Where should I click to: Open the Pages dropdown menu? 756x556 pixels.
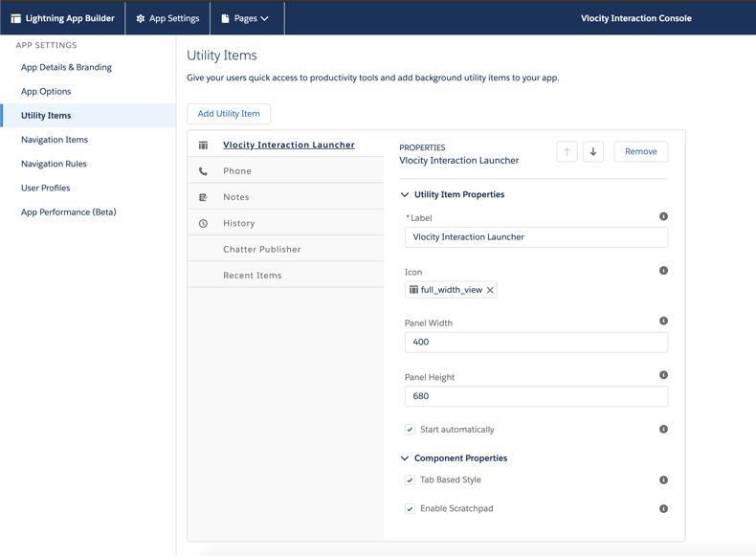(246, 18)
